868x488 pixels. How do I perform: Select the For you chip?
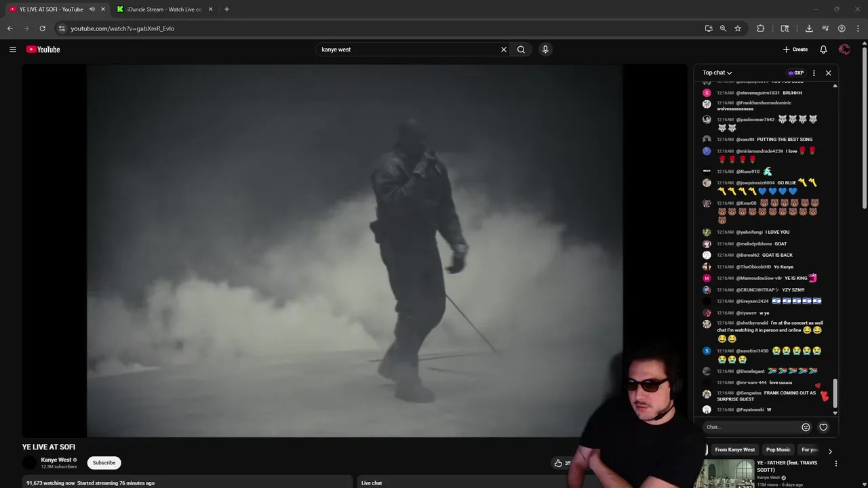[x=810, y=449]
